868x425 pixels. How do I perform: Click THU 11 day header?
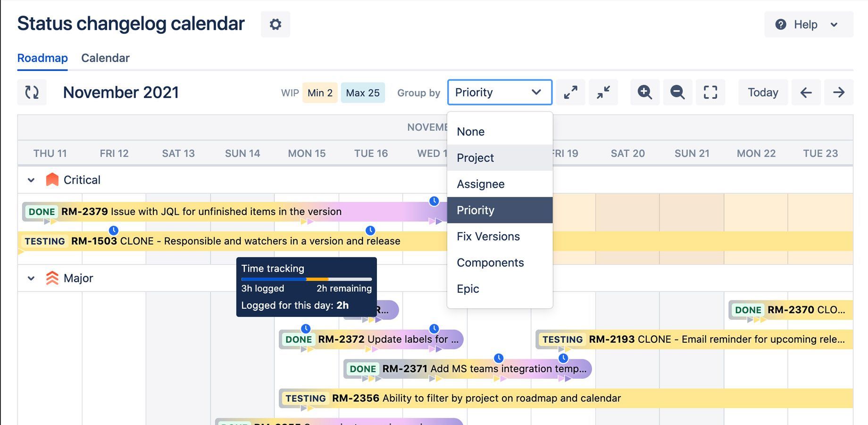[50, 153]
